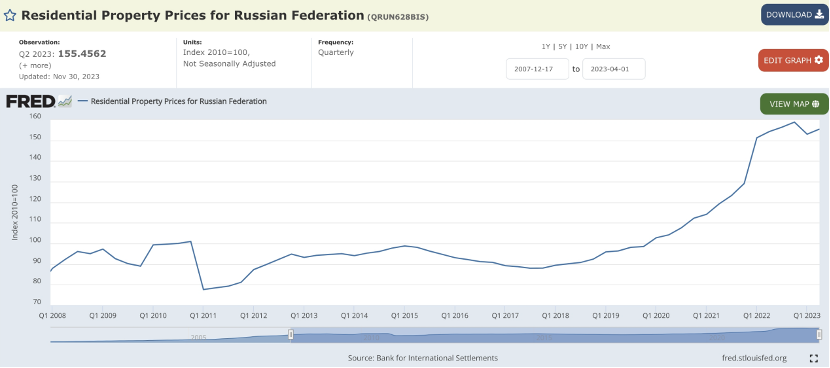The width and height of the screenshot is (830, 368).
Task: Toggle fullscreen with the bottom corner icon
Action: click(x=814, y=358)
